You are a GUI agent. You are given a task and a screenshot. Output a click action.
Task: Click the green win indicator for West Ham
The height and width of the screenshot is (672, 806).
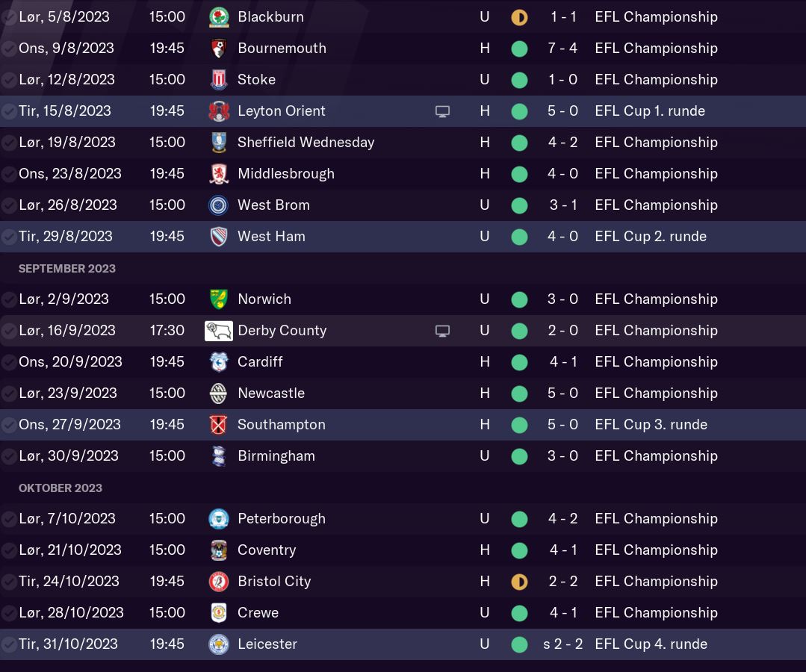[519, 237]
